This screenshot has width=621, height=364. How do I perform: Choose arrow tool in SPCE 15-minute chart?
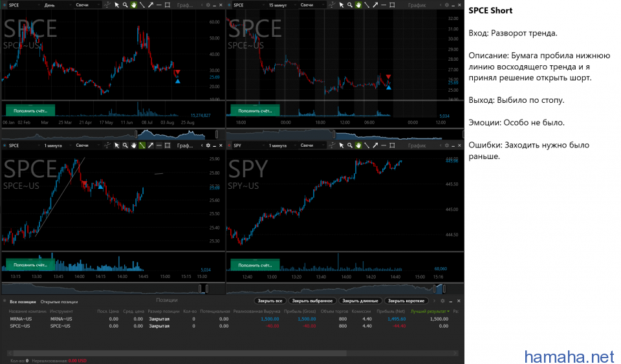point(375,5)
